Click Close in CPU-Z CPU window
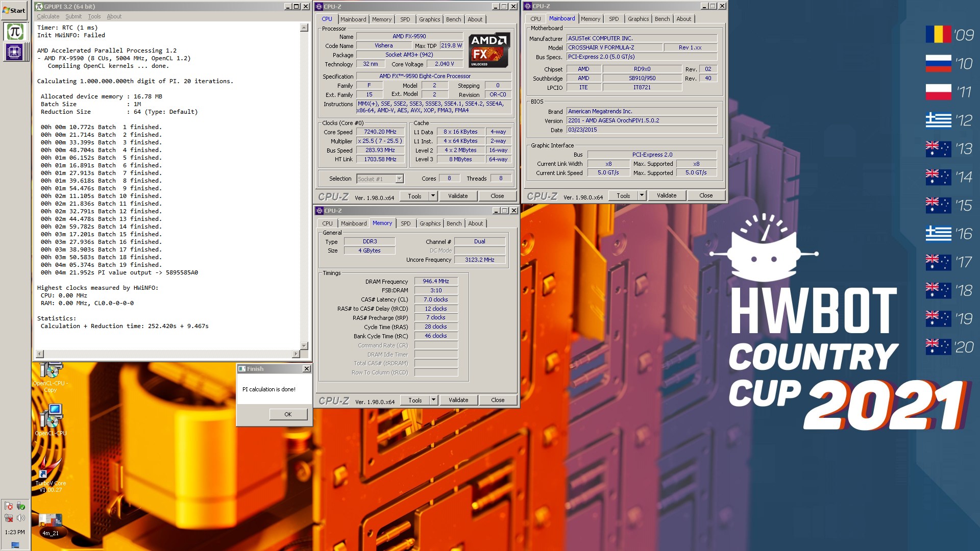Viewport: 980px width, 551px height. click(497, 196)
